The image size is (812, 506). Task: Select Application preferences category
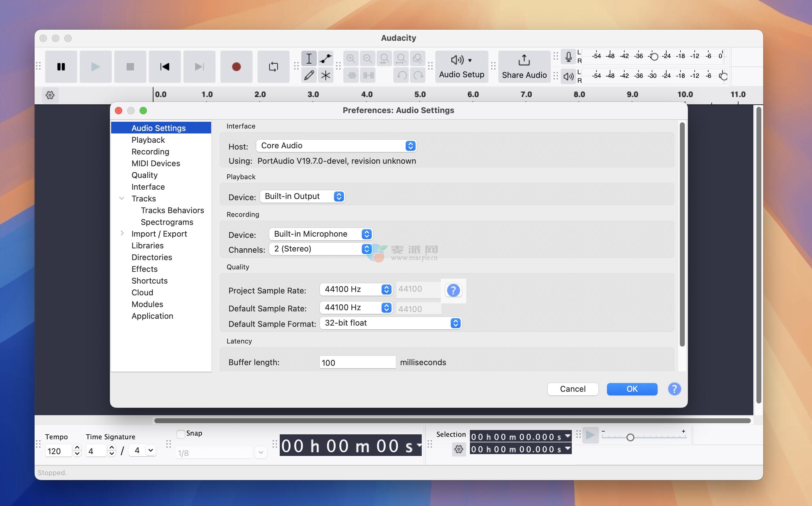click(x=152, y=316)
